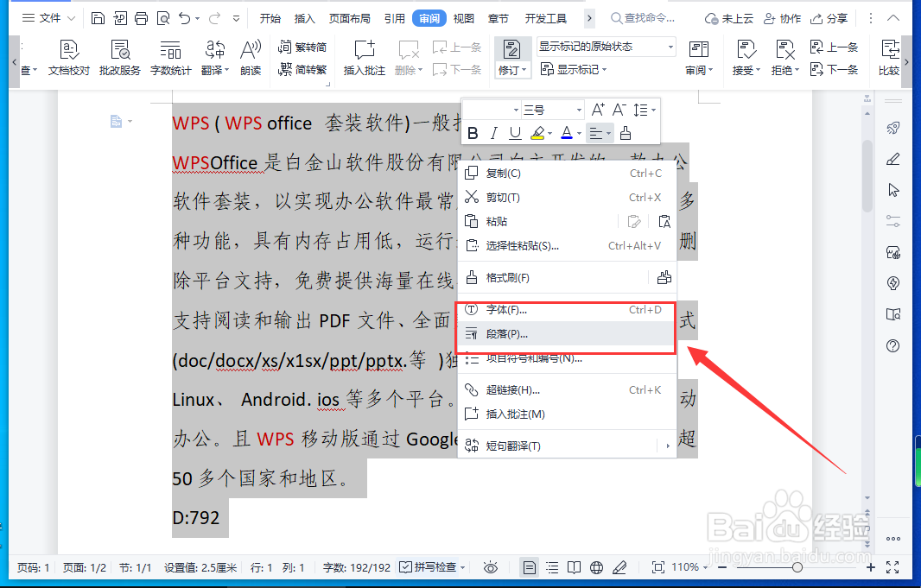This screenshot has height=588, width=921.
Task: Start 朗读 read aloud
Action: click(x=251, y=58)
